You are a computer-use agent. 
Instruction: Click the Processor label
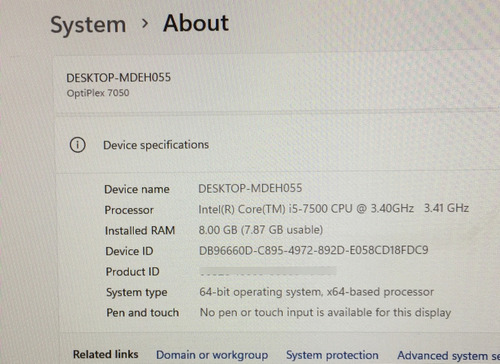click(129, 210)
